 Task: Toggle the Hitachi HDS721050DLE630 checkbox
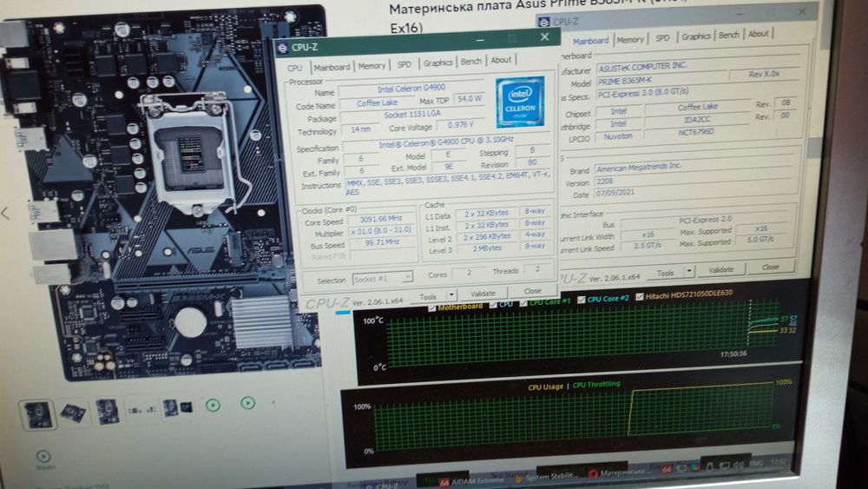coord(640,297)
